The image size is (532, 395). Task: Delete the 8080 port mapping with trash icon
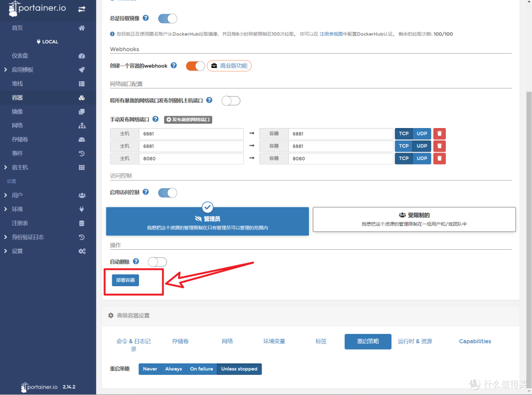[439, 158]
